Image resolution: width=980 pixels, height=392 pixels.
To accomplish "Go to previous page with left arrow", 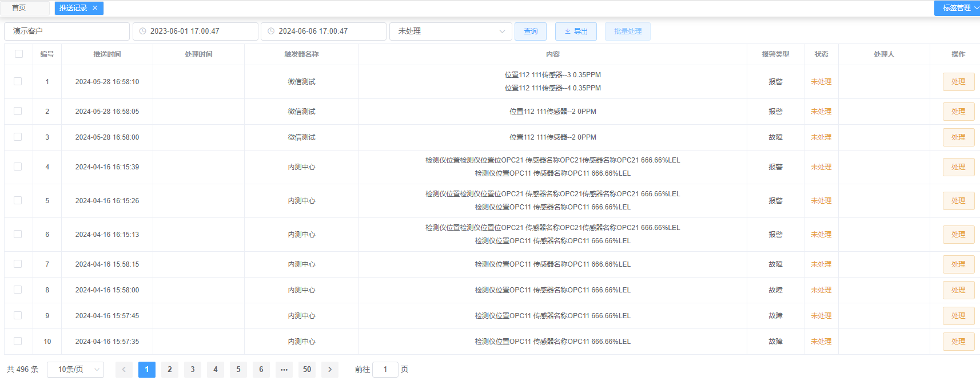I will click(x=124, y=370).
